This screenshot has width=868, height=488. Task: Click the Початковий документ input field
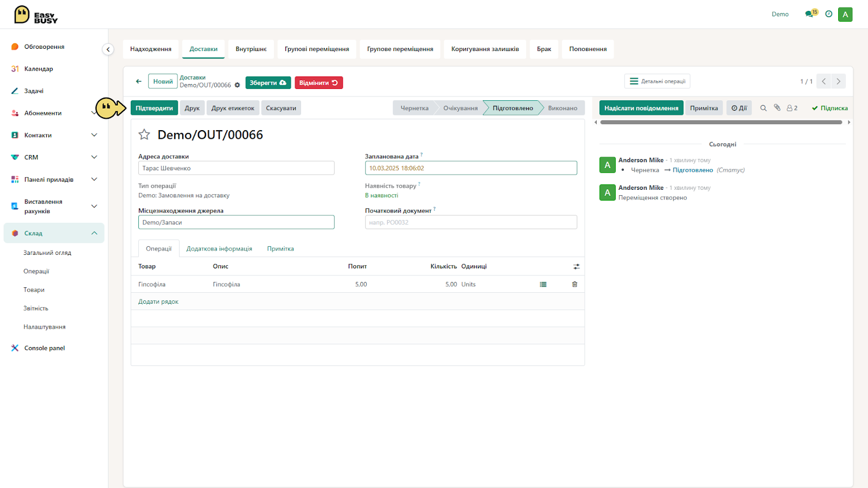[x=471, y=222]
